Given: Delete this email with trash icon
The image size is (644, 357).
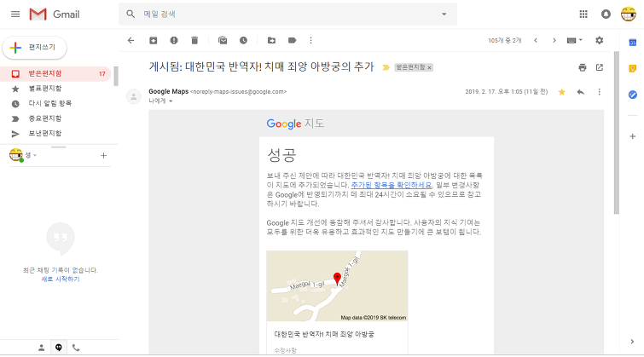Looking at the screenshot, I should tap(194, 40).
